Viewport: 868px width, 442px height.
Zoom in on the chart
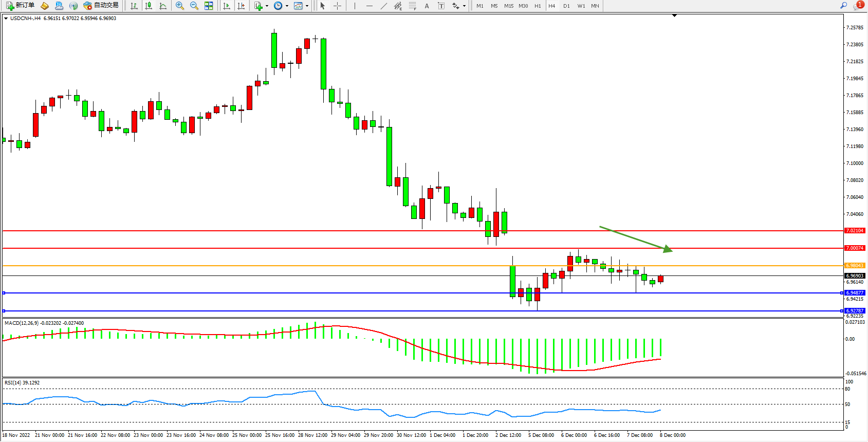pyautogui.click(x=180, y=6)
